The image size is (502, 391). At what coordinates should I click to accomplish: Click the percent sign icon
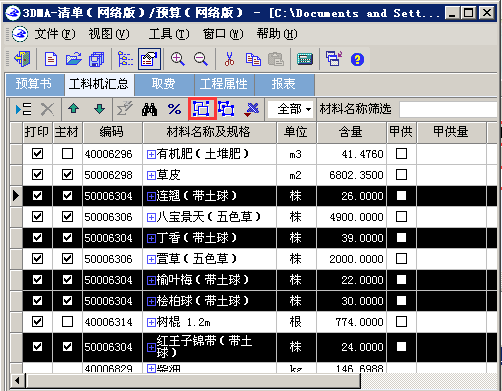tap(174, 109)
